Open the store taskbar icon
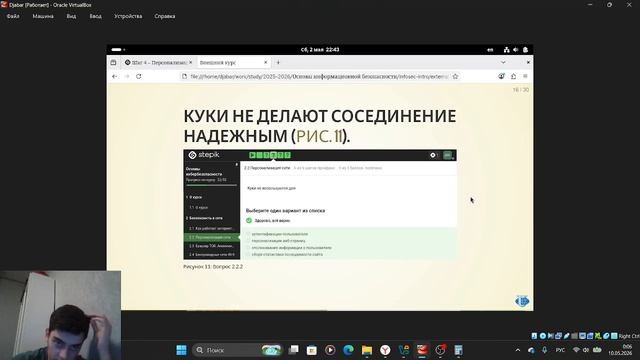Image resolution: width=640 pixels, height=360 pixels. click(312, 350)
